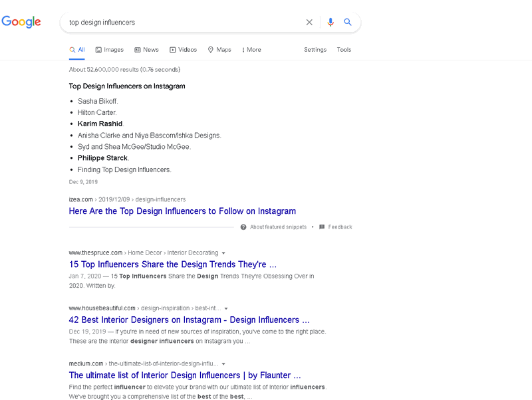Viewport: 532px width, 400px height.
Task: Open 42 Best Interior Designers on Instagram link
Action: pyautogui.click(x=189, y=320)
